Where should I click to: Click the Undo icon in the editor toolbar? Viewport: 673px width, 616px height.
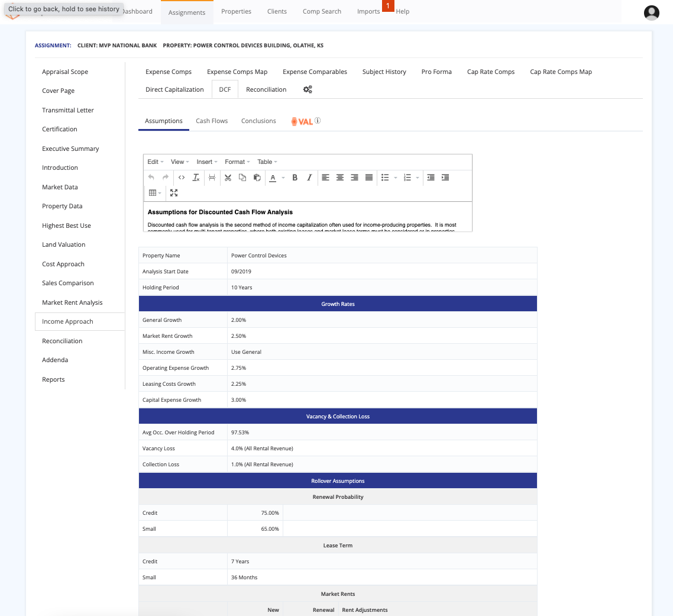151,177
